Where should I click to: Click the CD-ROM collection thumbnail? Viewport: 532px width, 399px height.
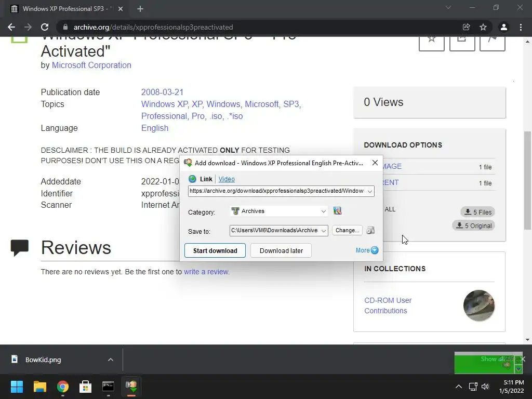[x=478, y=305]
